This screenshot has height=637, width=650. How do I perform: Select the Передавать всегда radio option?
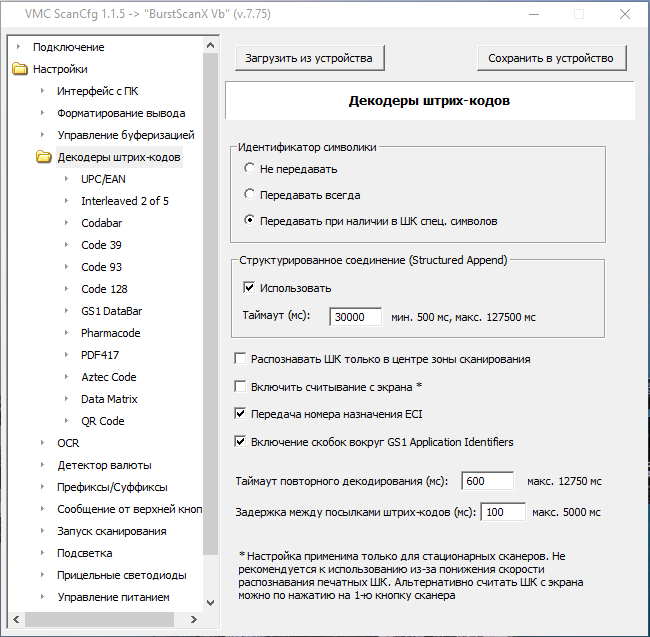[251, 195]
